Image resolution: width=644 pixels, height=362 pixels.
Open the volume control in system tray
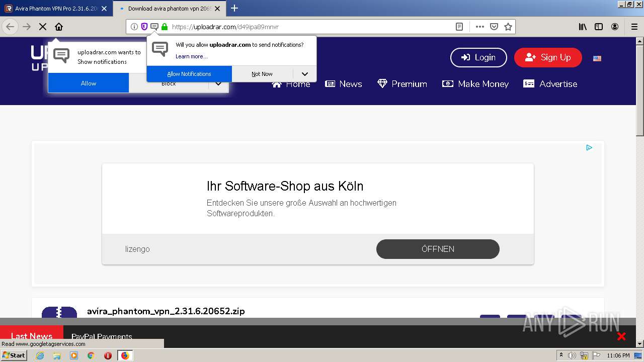coord(572,355)
